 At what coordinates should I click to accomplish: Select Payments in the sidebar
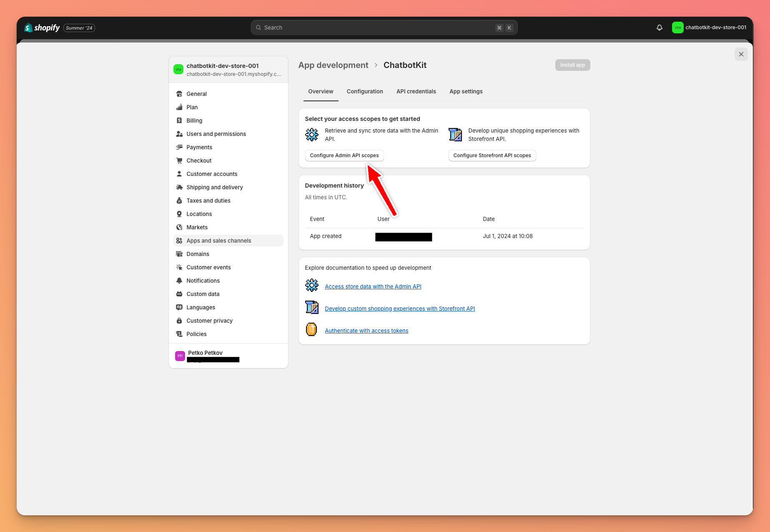[x=228, y=147]
